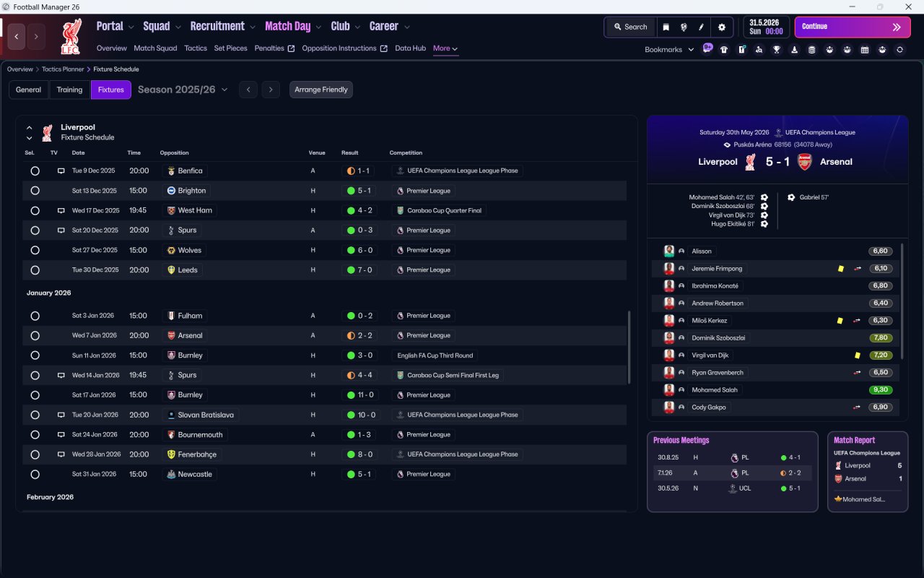This screenshot has height=578, width=924.
Task: Click the trophy icon in bookmarks bar
Action: tap(777, 50)
